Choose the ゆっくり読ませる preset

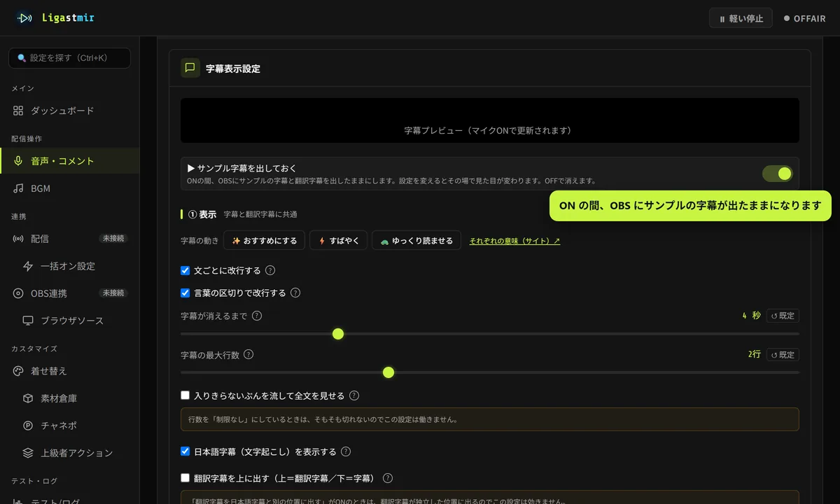point(416,241)
